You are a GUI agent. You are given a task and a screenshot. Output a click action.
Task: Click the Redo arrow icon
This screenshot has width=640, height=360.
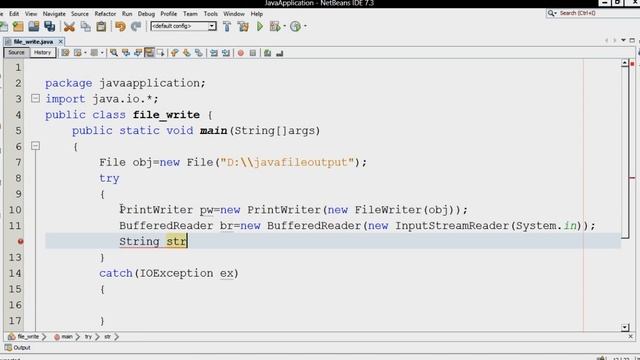coord(136,27)
